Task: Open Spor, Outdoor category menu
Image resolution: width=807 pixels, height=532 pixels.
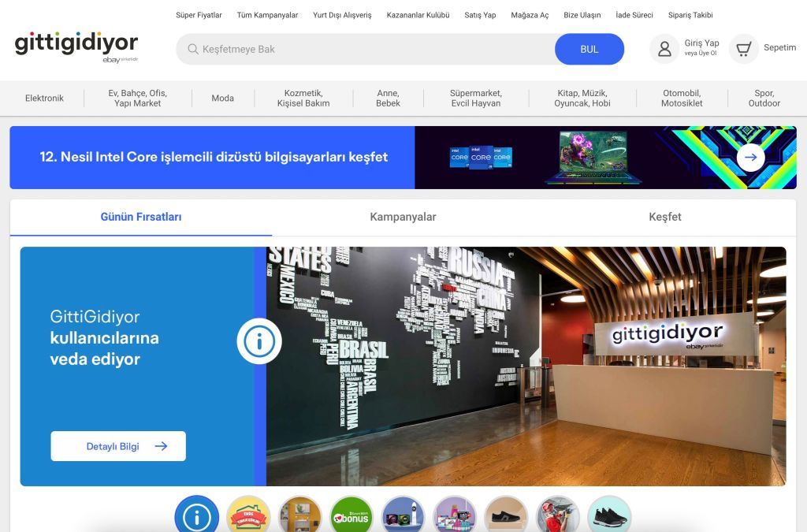Action: click(764, 98)
